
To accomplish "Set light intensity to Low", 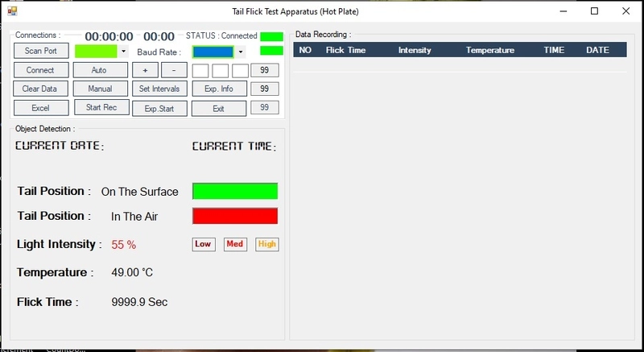I will pyautogui.click(x=204, y=244).
